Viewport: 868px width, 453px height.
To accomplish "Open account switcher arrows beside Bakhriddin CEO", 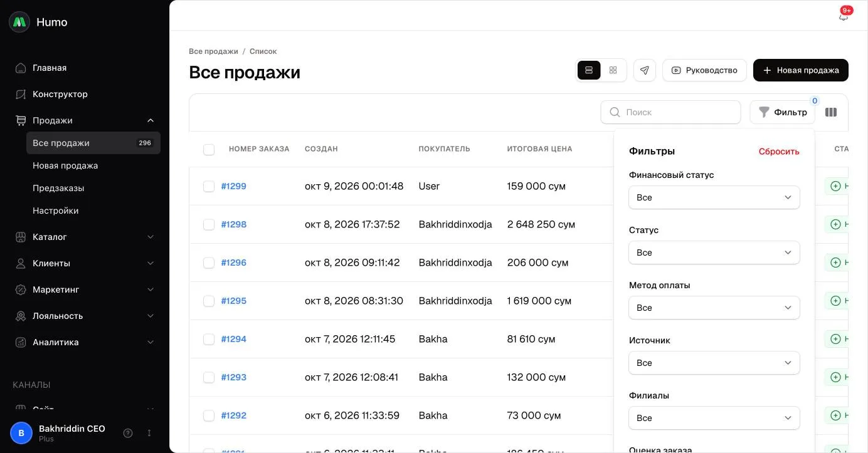I will coord(149,433).
